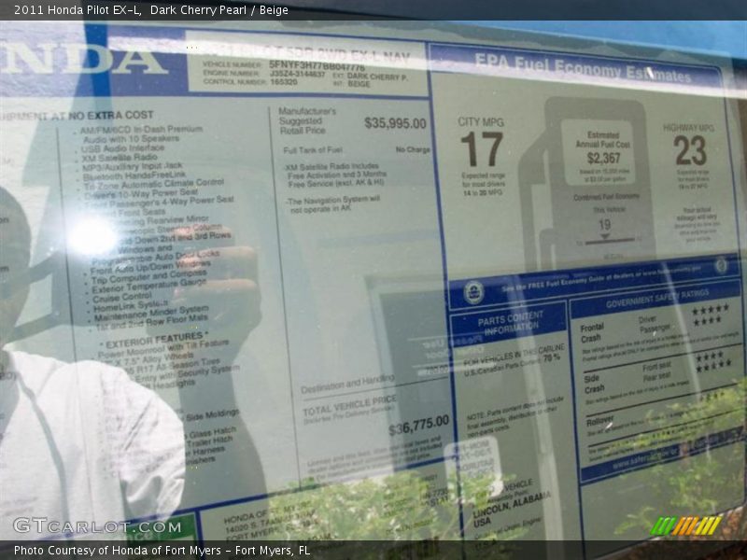Click the '2011 Honda Pilot EX-L' caption
This screenshot has width=747, height=560.
77,10
